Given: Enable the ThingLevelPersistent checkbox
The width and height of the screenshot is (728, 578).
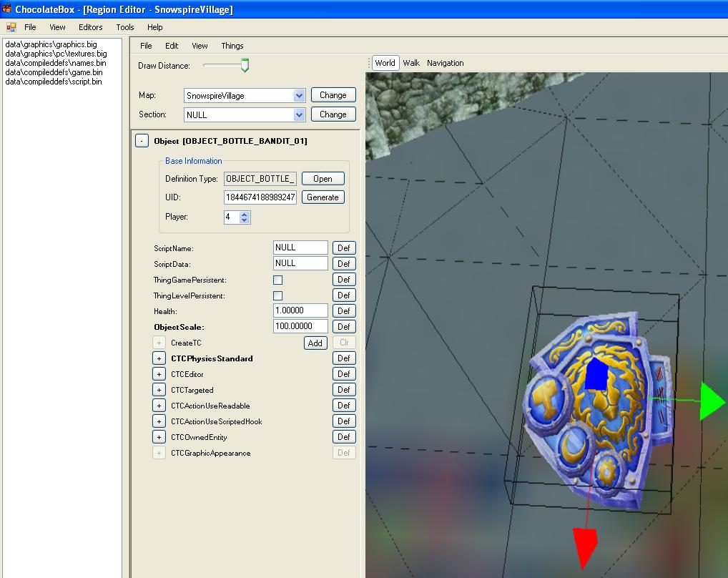Looking at the screenshot, I should pos(277,295).
